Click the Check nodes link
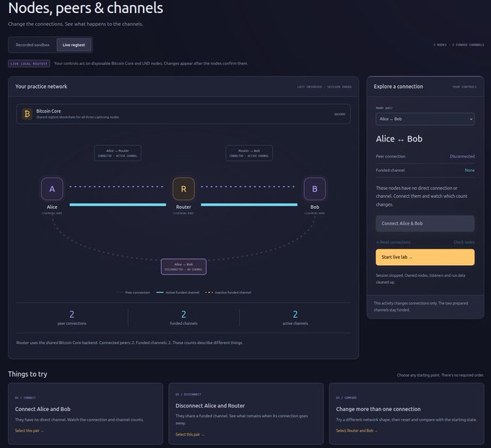 coord(464,242)
